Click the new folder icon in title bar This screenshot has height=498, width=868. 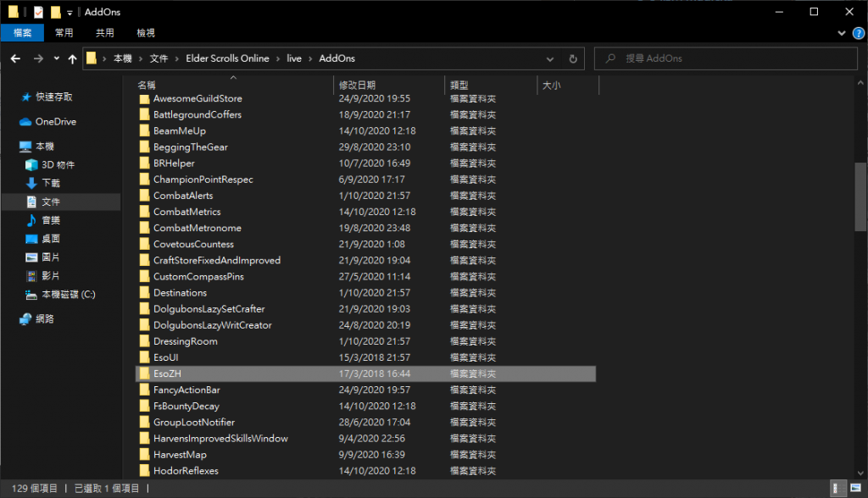click(55, 12)
